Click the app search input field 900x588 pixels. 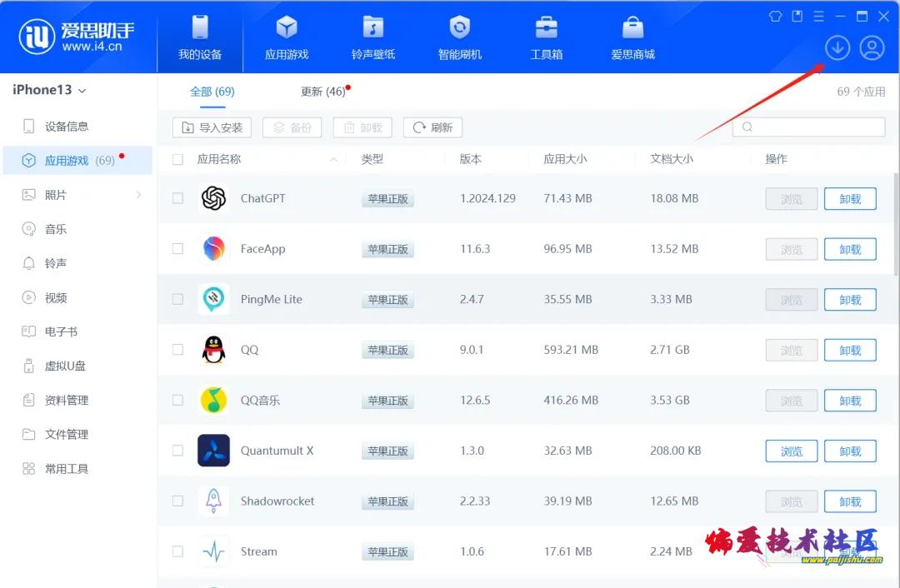tap(808, 127)
